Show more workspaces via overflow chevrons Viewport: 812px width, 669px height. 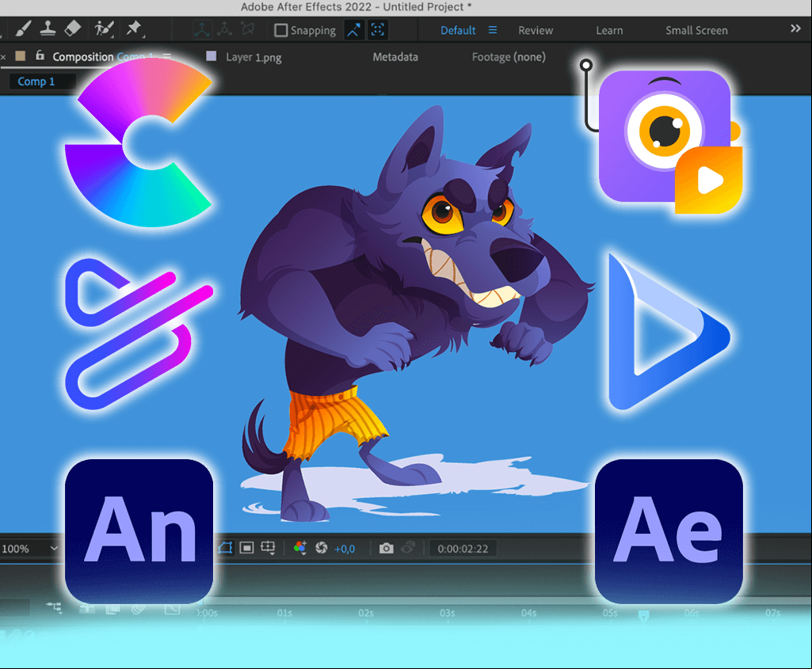795,29
